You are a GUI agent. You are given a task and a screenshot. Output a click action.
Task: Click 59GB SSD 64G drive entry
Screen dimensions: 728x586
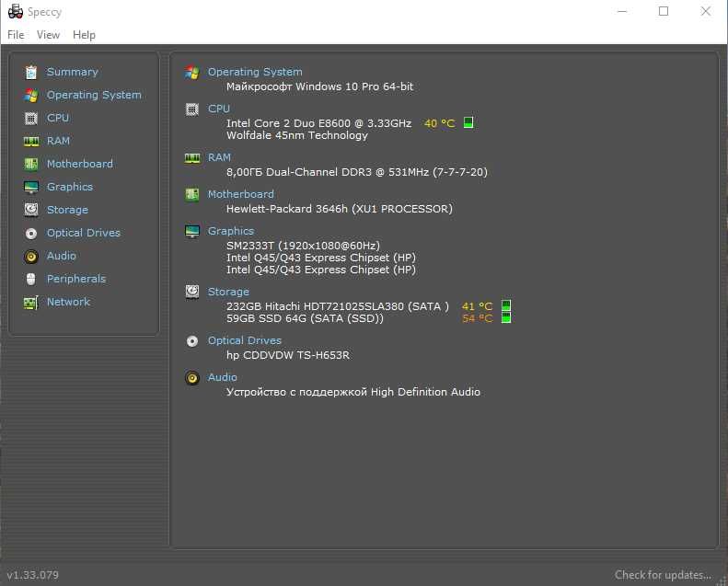click(305, 318)
